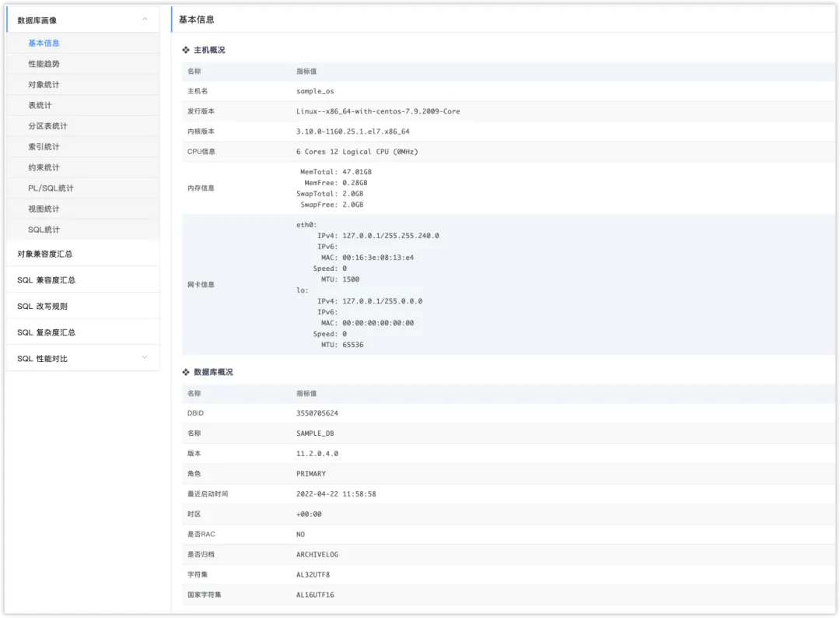Go to 对象统计 page
Screen dimensions: 840x618
coord(44,85)
